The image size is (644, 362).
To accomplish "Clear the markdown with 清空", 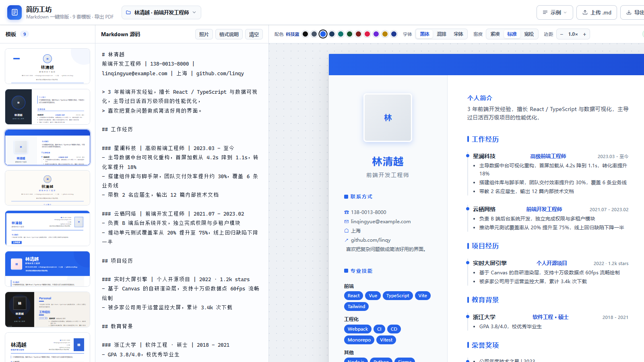I will 254,34.
